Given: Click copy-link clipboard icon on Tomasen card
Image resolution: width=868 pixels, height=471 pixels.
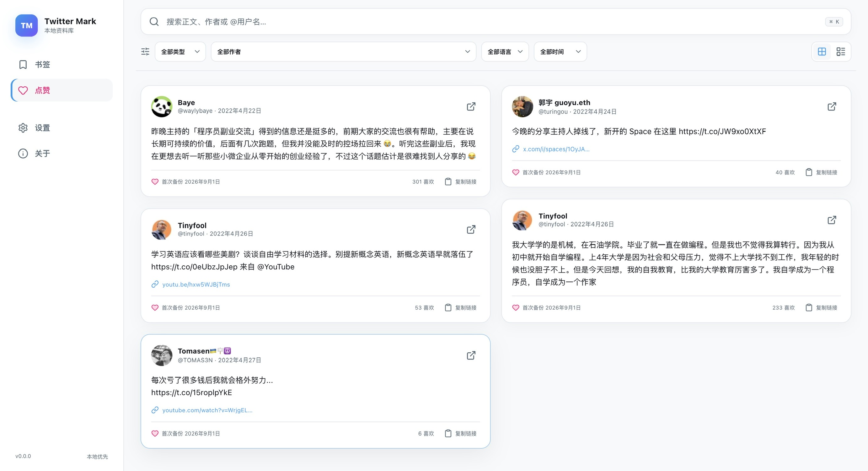Looking at the screenshot, I should [448, 433].
